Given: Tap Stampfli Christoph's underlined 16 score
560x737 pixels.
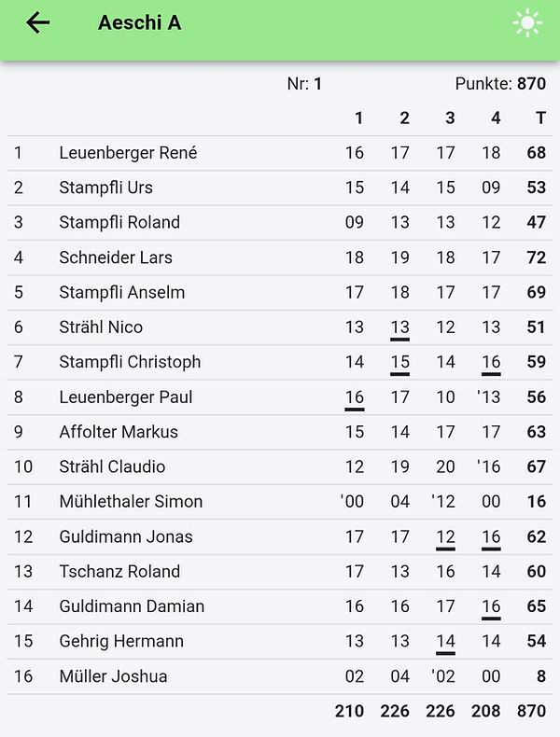Looking at the screenshot, I should (491, 363).
